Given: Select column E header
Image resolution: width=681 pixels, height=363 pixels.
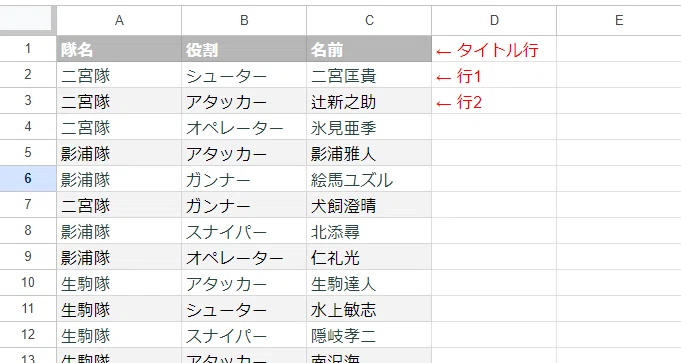Looking at the screenshot, I should 619,20.
